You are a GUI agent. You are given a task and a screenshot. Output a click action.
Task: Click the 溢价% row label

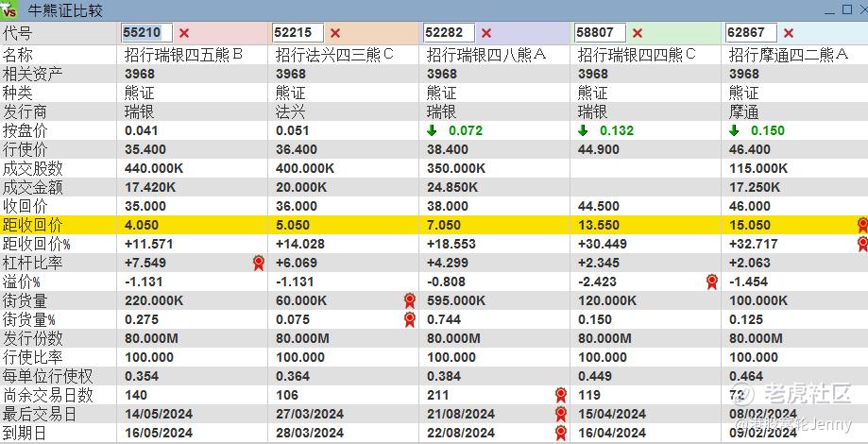tap(21, 282)
